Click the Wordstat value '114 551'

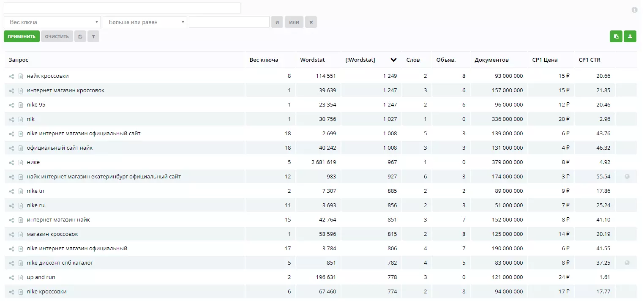click(x=326, y=76)
